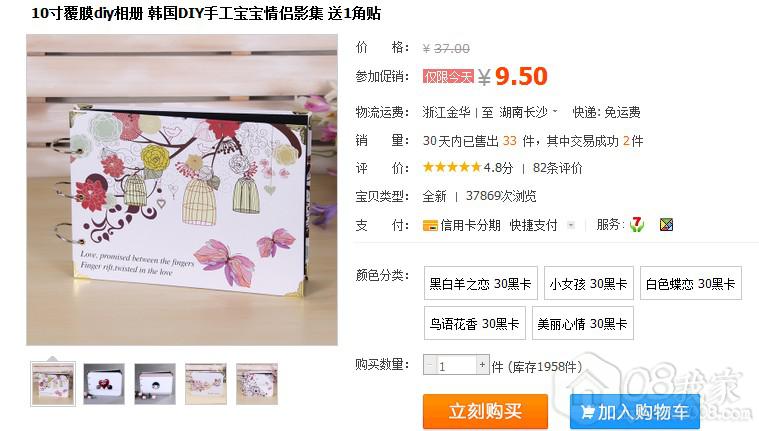
Task: Select color option 白色蝶恋 30黑卡
Action: (x=691, y=283)
